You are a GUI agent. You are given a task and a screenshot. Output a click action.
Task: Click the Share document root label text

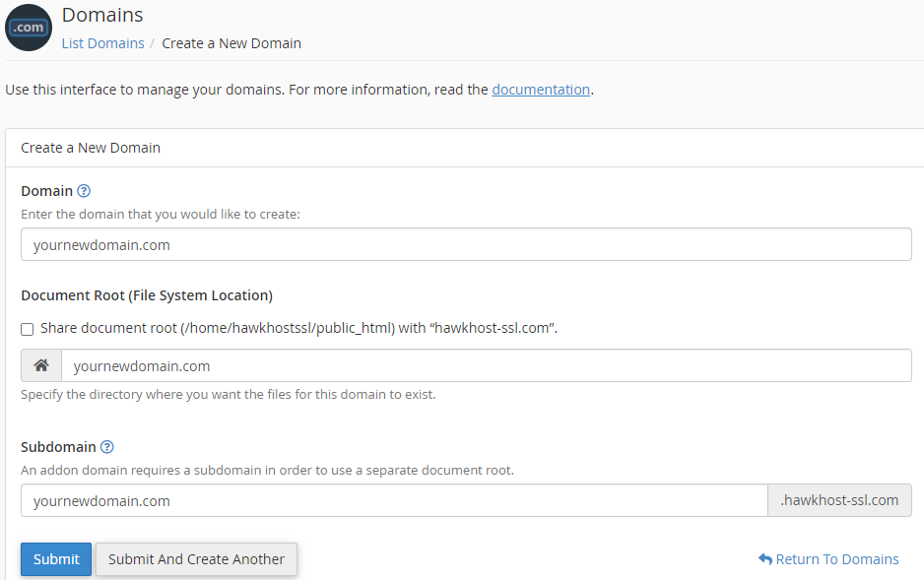[x=298, y=328]
